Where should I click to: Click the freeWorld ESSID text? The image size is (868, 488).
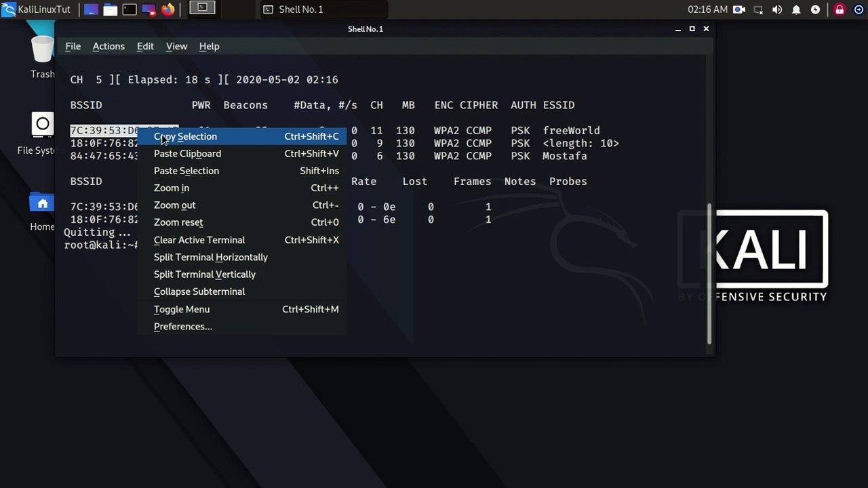(x=571, y=131)
